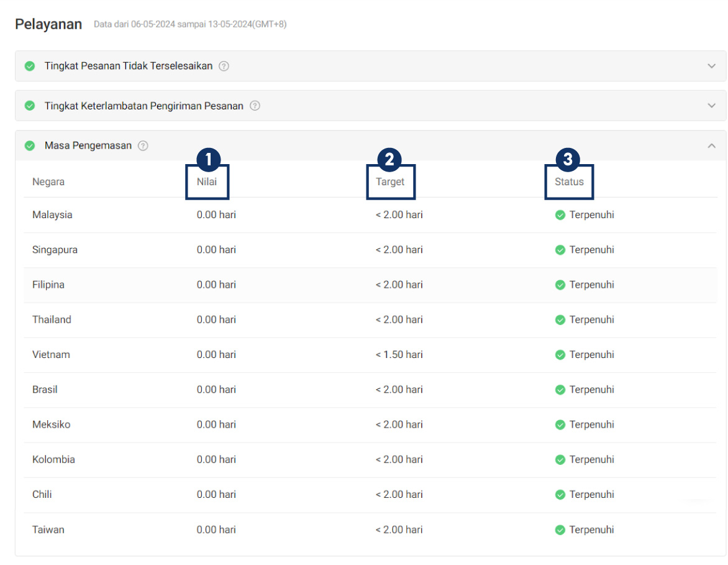
Task: Click Terpenuhi status text in Chili row
Action: point(592,494)
